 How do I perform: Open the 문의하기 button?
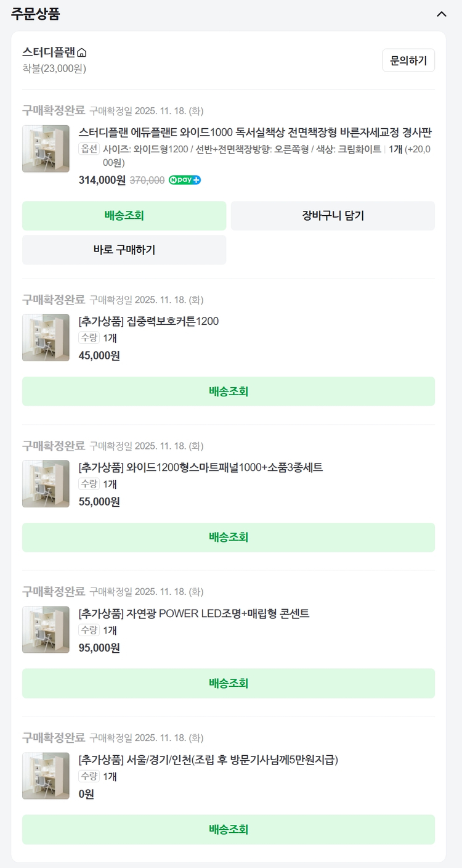coord(408,60)
